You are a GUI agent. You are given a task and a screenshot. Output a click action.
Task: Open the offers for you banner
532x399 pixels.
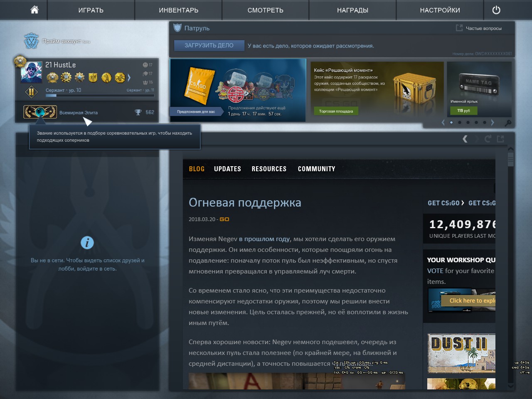click(238, 90)
